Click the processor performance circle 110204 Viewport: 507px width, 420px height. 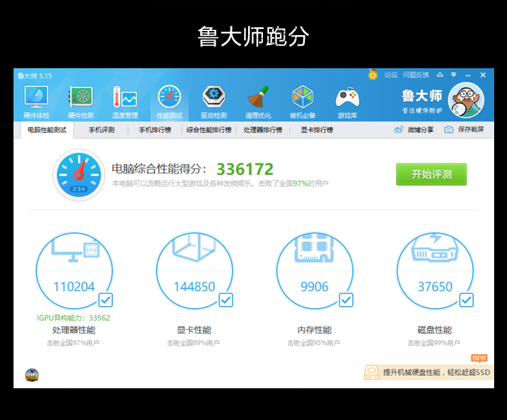tap(74, 271)
